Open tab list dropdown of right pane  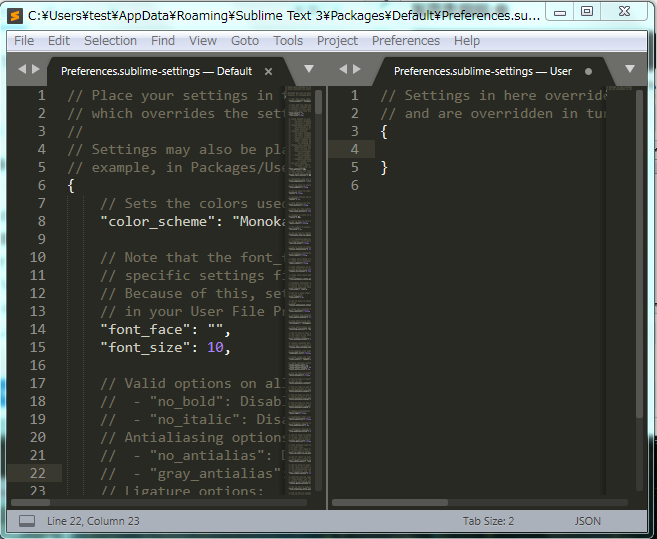[x=630, y=69]
